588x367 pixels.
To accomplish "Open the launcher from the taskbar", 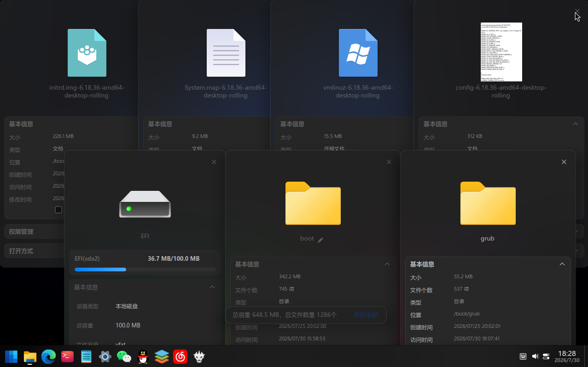I will click(x=11, y=356).
